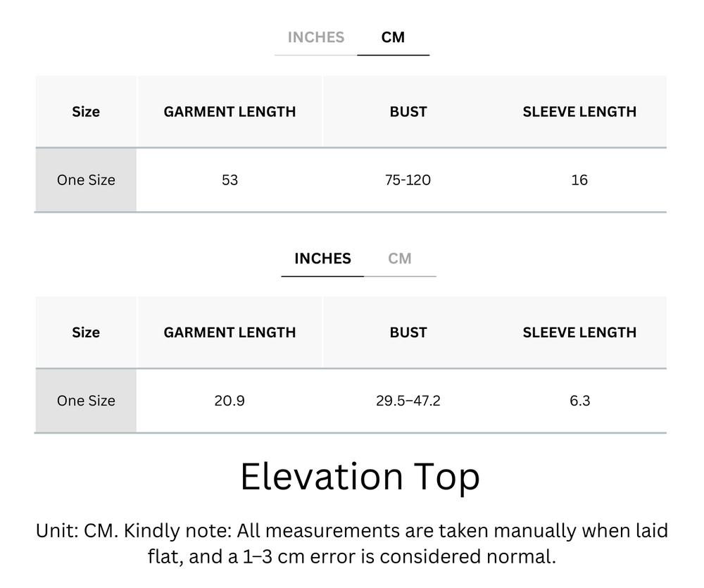The image size is (704, 588).
Task: Select the BUST header in bottom table
Action: click(x=408, y=332)
